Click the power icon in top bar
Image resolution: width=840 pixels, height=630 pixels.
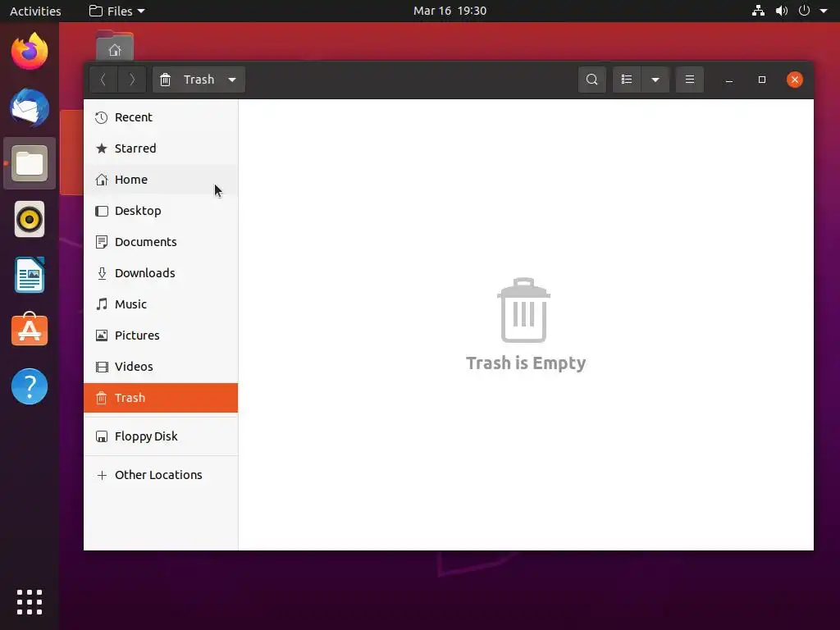pos(804,11)
